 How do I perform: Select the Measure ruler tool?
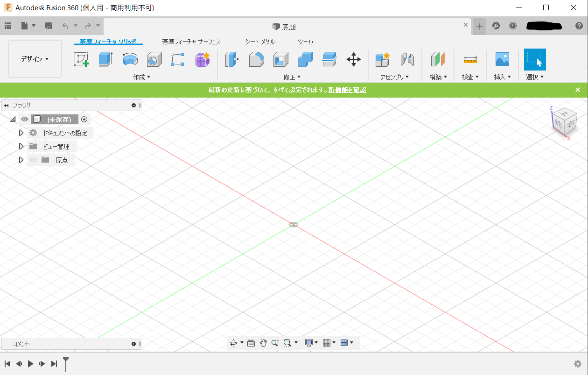pos(470,59)
